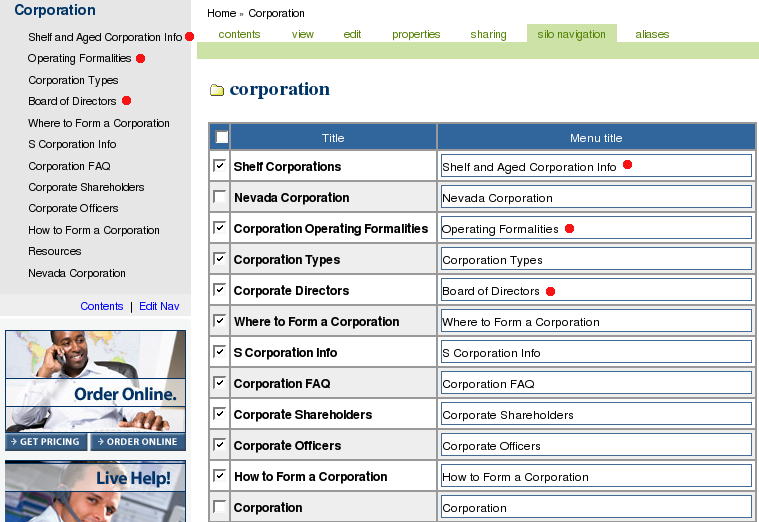Click the Edit Nav link
The width and height of the screenshot is (759, 522).
point(159,306)
